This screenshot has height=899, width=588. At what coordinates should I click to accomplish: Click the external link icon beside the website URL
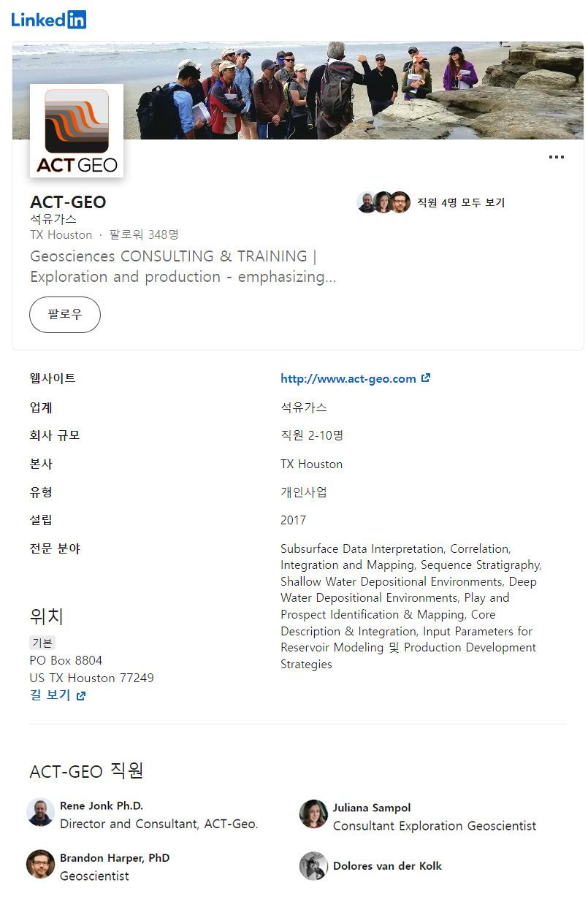[425, 378]
